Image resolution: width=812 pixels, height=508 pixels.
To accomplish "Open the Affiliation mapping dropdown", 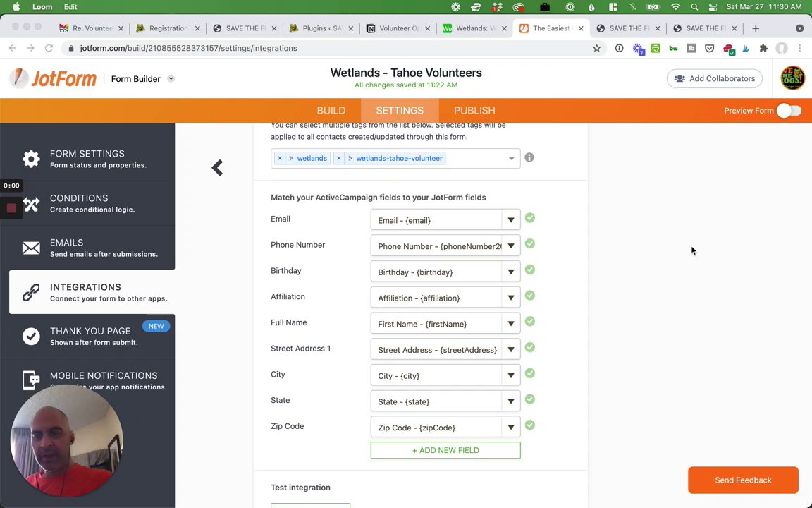I will pos(445,298).
